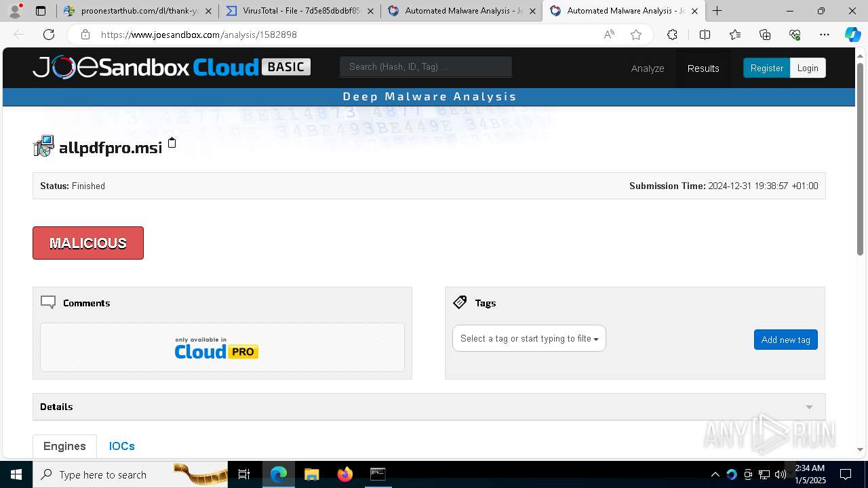Open File Explorer from taskbar

point(311,474)
